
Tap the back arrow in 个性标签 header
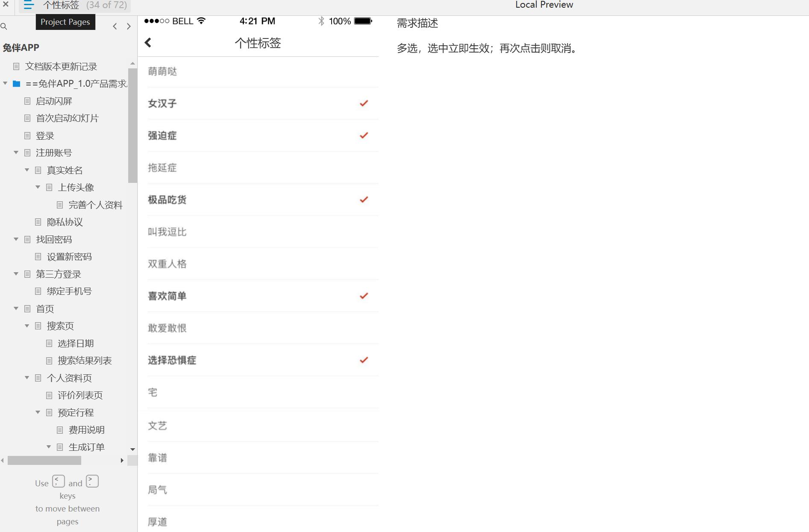[148, 43]
